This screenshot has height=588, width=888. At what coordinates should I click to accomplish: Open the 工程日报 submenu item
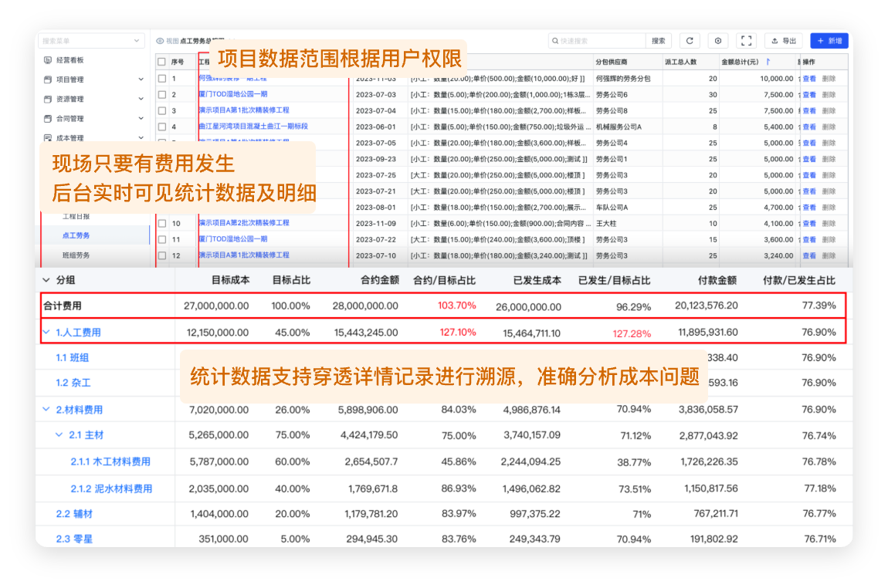pos(76,217)
